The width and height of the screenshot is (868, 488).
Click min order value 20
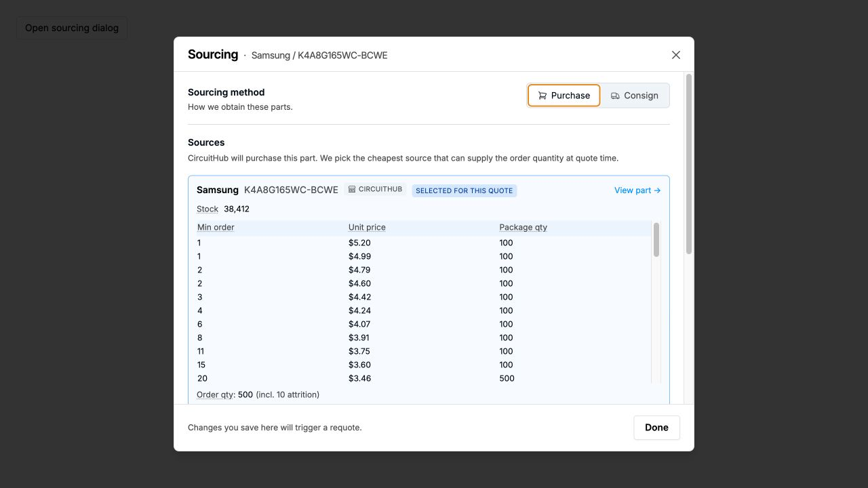(x=202, y=378)
